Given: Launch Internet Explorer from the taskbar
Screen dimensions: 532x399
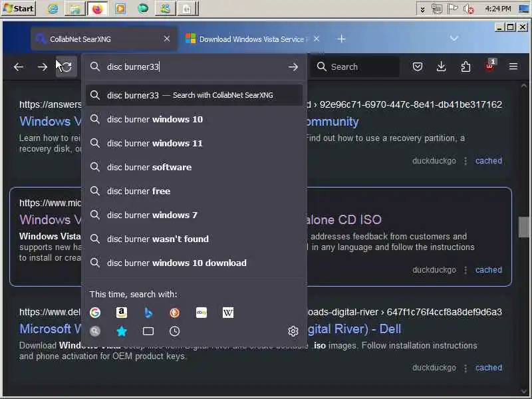Looking at the screenshot, I should (x=53, y=9).
